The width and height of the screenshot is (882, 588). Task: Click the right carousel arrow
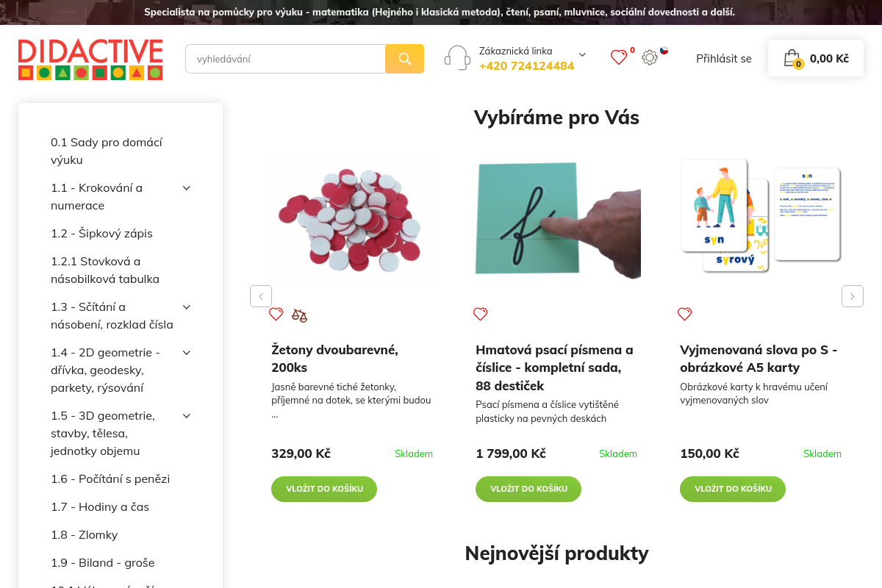(x=852, y=295)
